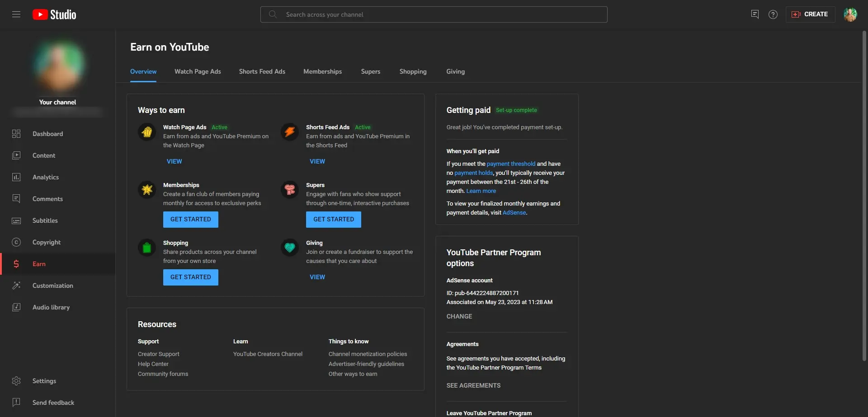Switch to the Overview tab
The width and height of the screenshot is (868, 417).
[x=143, y=71]
